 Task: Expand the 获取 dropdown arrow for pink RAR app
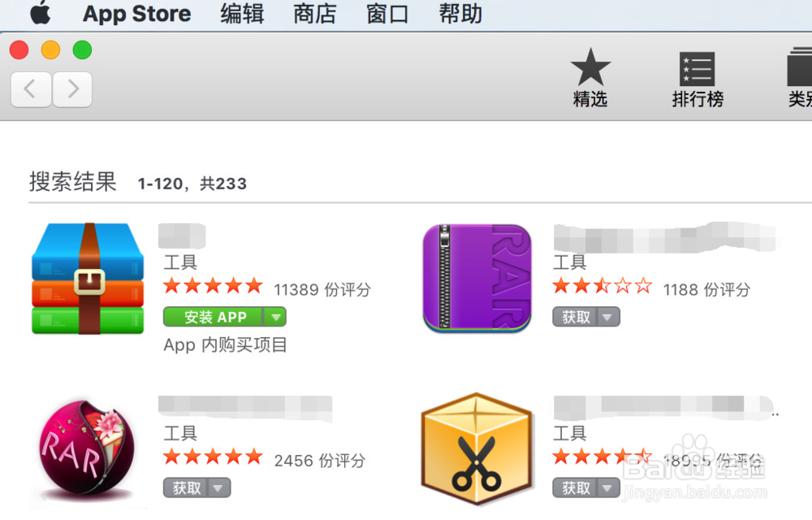point(219,488)
